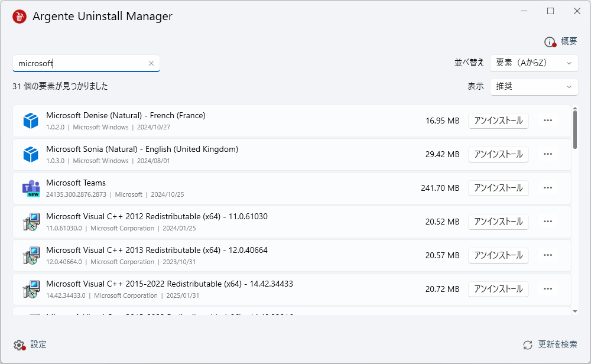This screenshot has height=364, width=591.
Task: Uninstall Microsoft Sonia (Natural) English
Action: point(498,154)
